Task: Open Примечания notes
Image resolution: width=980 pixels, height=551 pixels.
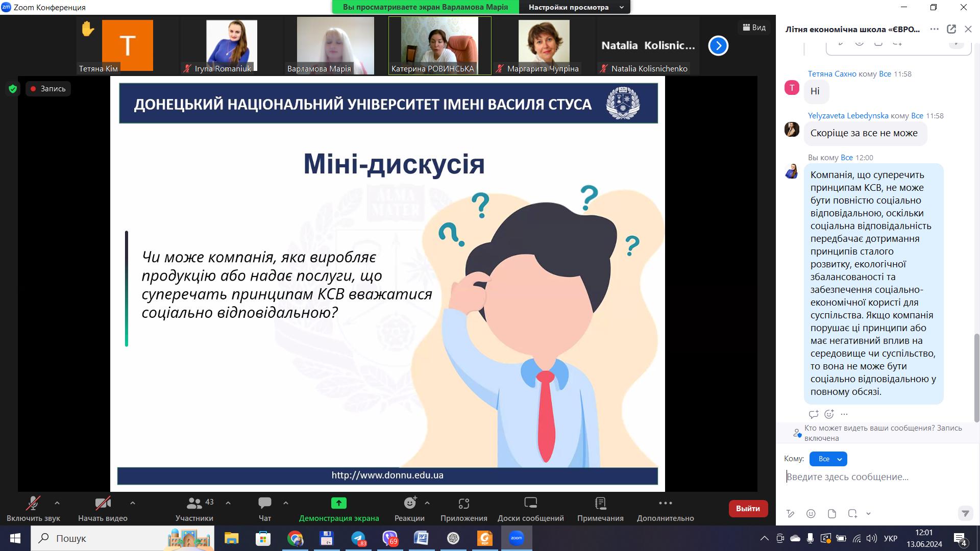Action: [x=600, y=509]
